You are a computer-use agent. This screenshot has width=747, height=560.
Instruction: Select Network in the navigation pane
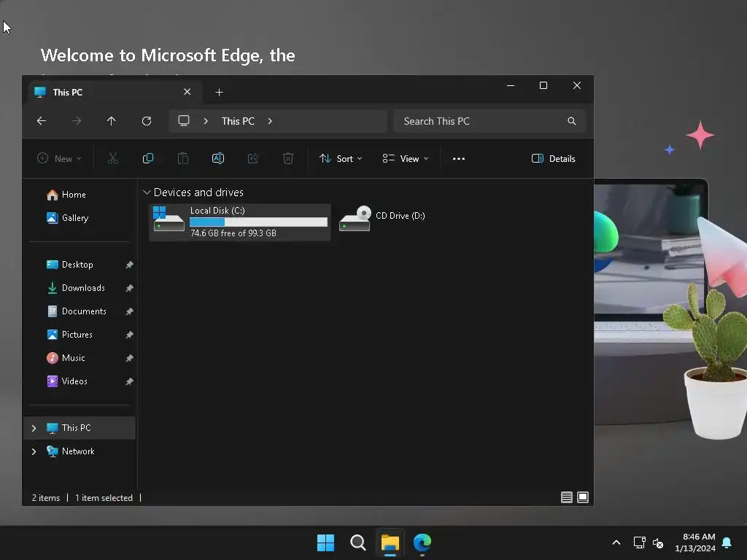[80, 451]
